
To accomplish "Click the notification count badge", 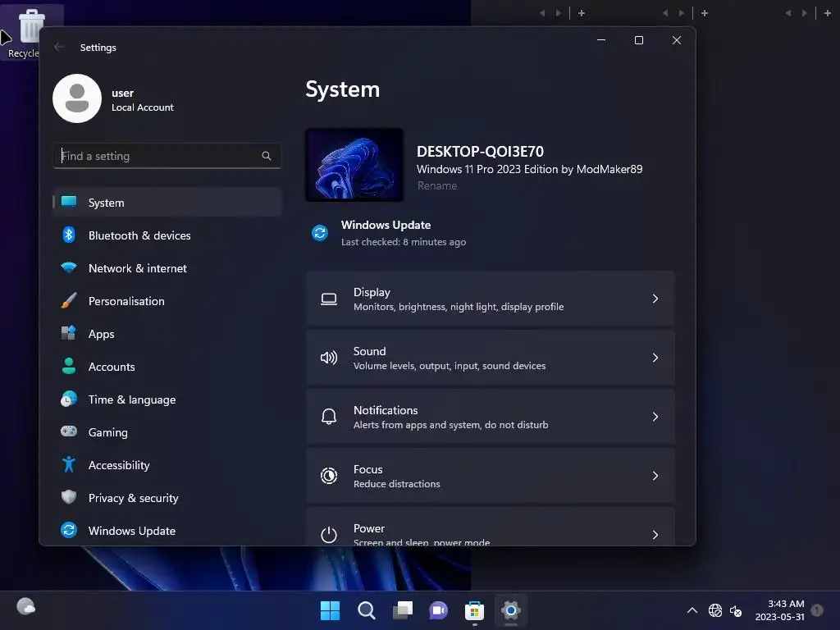I will 817,609.
